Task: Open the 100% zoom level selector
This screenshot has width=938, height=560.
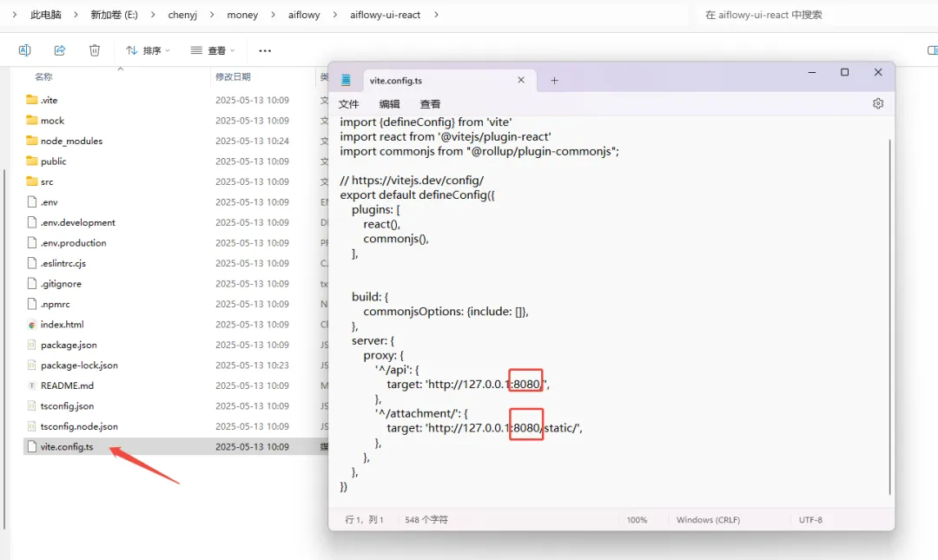Action: tap(637, 520)
